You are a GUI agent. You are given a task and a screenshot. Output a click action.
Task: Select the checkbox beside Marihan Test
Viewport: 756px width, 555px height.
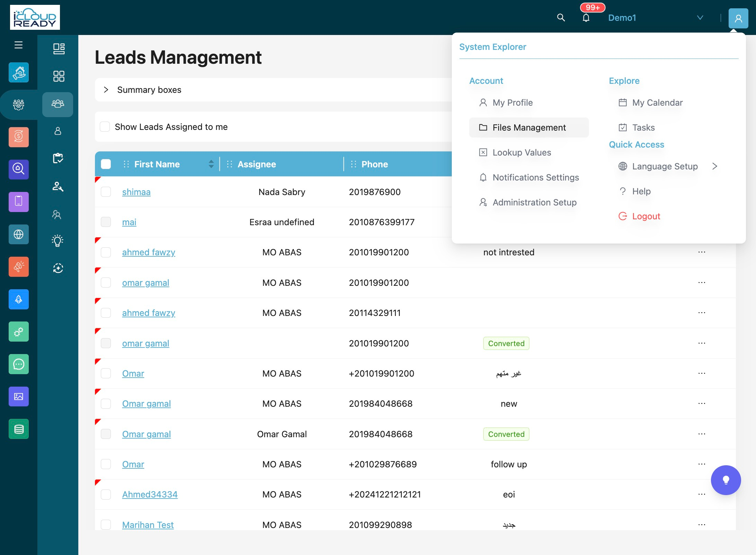pyautogui.click(x=106, y=525)
